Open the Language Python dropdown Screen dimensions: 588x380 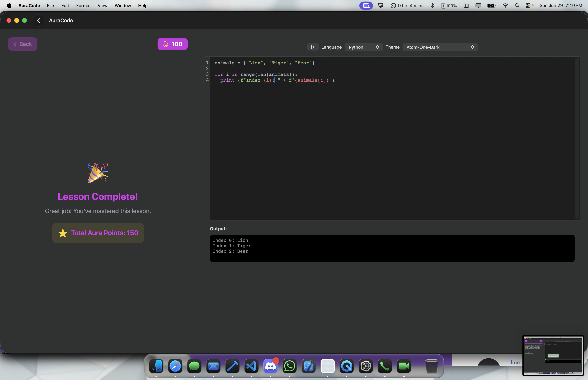pos(363,47)
